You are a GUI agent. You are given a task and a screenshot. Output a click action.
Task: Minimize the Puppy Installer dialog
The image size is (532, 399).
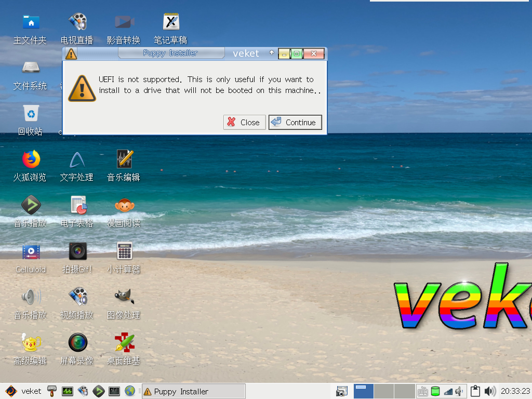click(284, 54)
